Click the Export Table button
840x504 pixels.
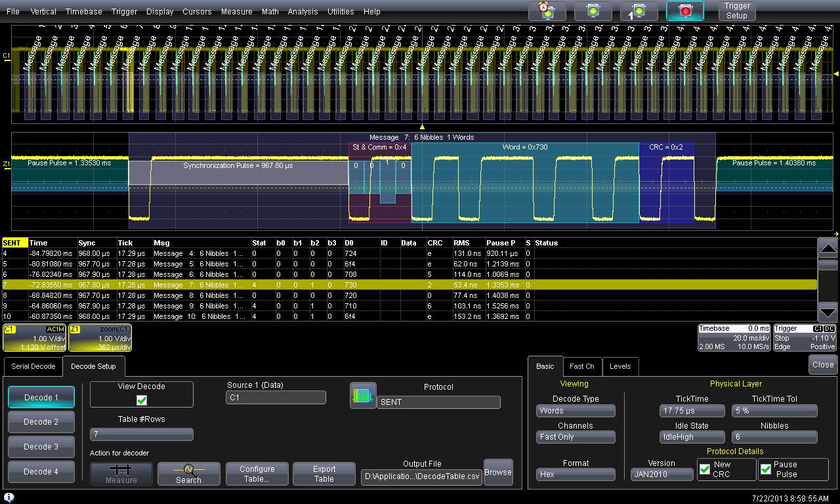pos(324,474)
